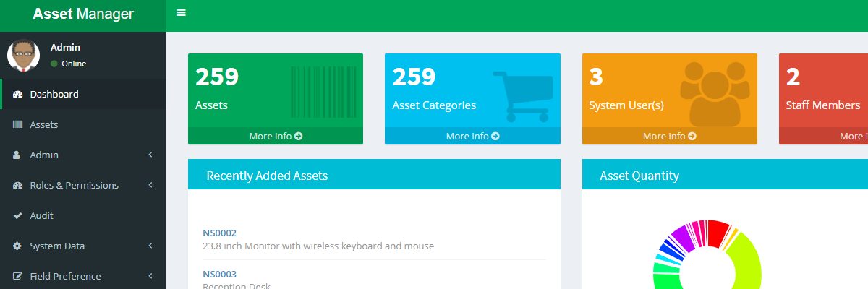Image resolution: width=868 pixels, height=289 pixels.
Task: Open the System Data menu
Action: pyautogui.click(x=83, y=246)
